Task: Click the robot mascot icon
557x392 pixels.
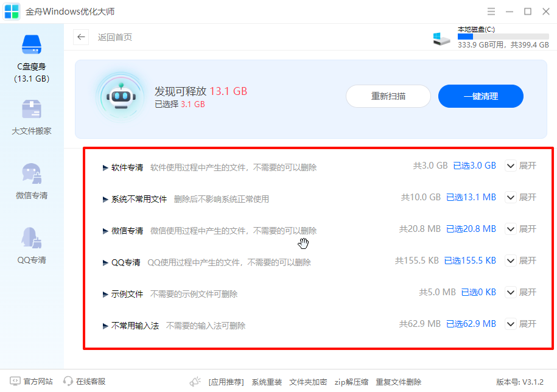Action: pyautogui.click(x=121, y=97)
